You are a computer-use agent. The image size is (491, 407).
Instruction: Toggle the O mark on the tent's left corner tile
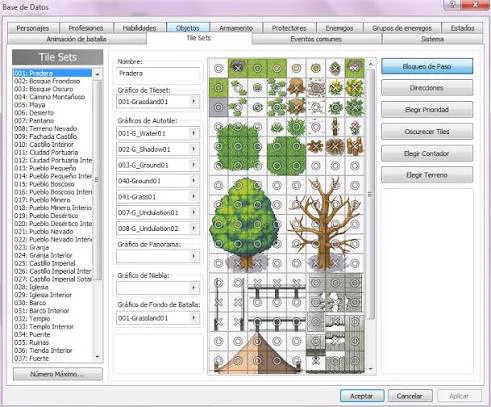pyautogui.click(x=218, y=361)
